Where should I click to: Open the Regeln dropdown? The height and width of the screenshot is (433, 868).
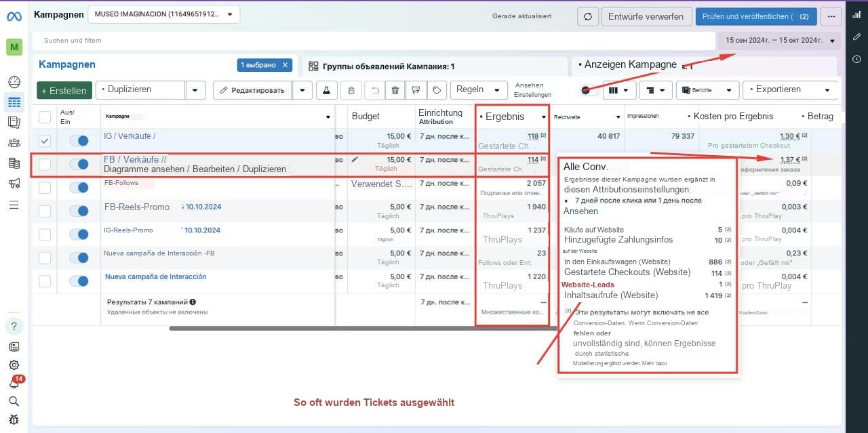(479, 89)
